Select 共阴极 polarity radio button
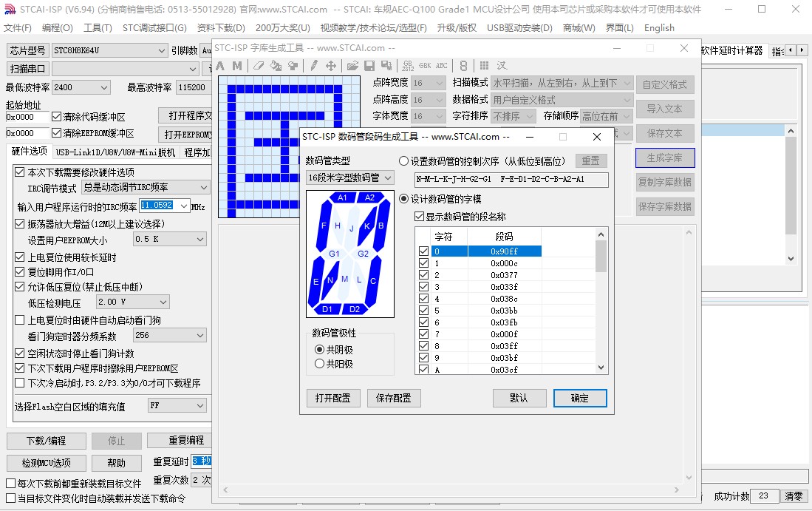812x511 pixels. coord(319,350)
